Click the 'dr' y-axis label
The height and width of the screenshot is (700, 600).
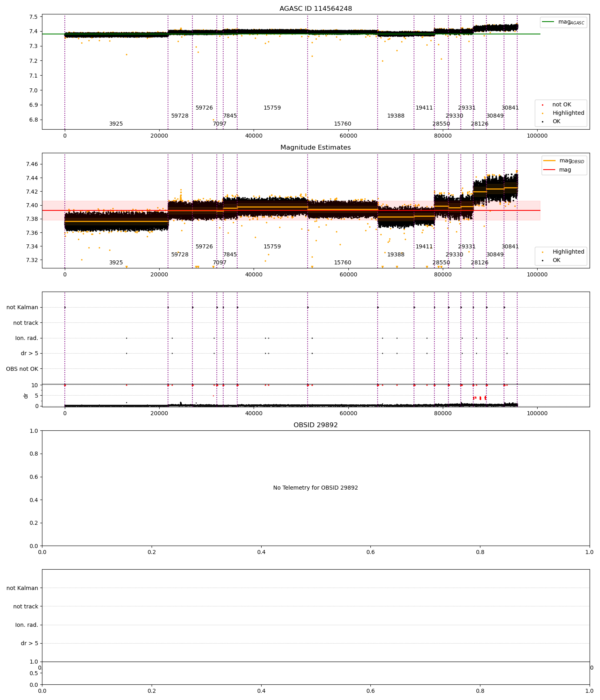point(26,396)
